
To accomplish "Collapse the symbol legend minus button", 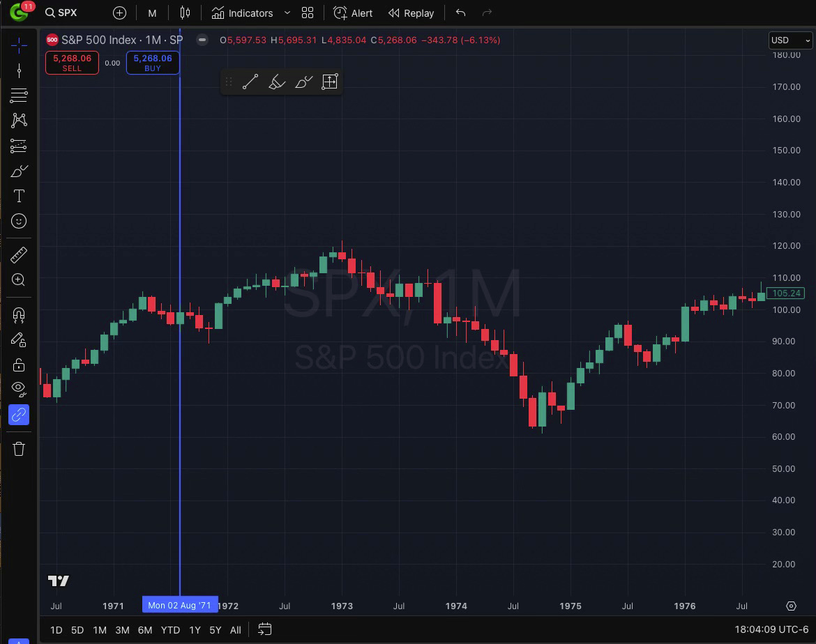I will (x=202, y=40).
